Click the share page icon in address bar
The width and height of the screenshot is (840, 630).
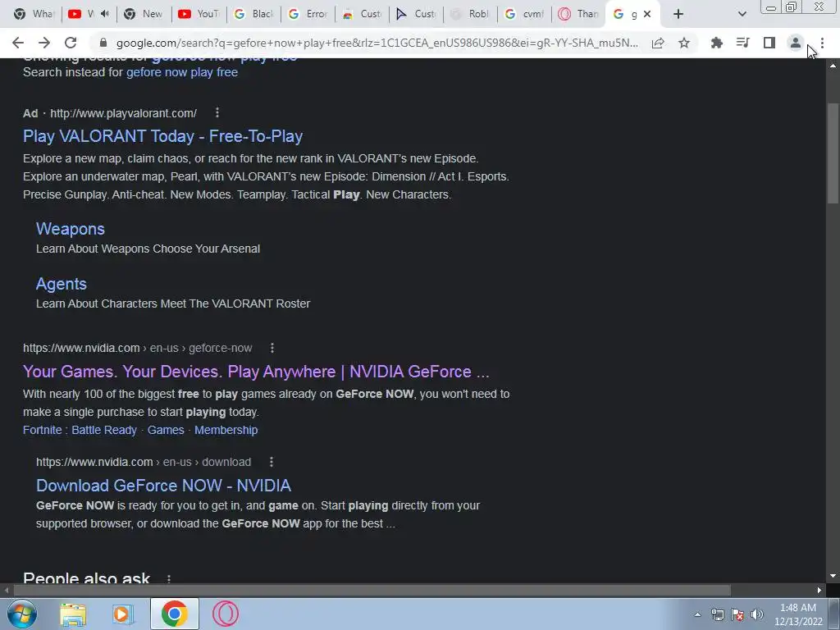click(x=658, y=43)
